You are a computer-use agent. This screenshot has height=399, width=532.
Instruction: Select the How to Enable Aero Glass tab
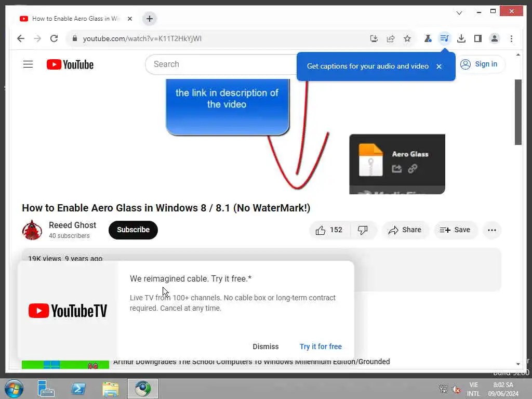tap(75, 19)
